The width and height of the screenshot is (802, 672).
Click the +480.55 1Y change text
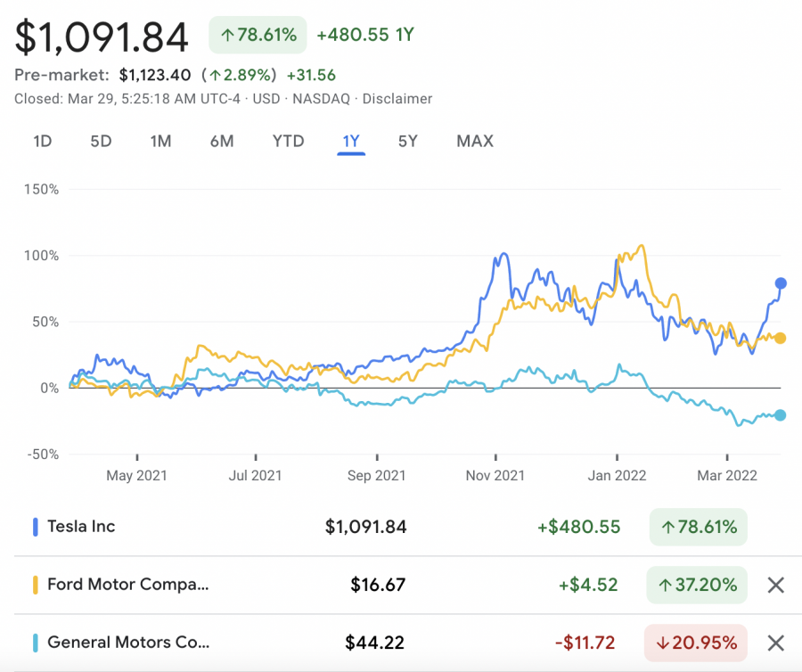coord(365,35)
